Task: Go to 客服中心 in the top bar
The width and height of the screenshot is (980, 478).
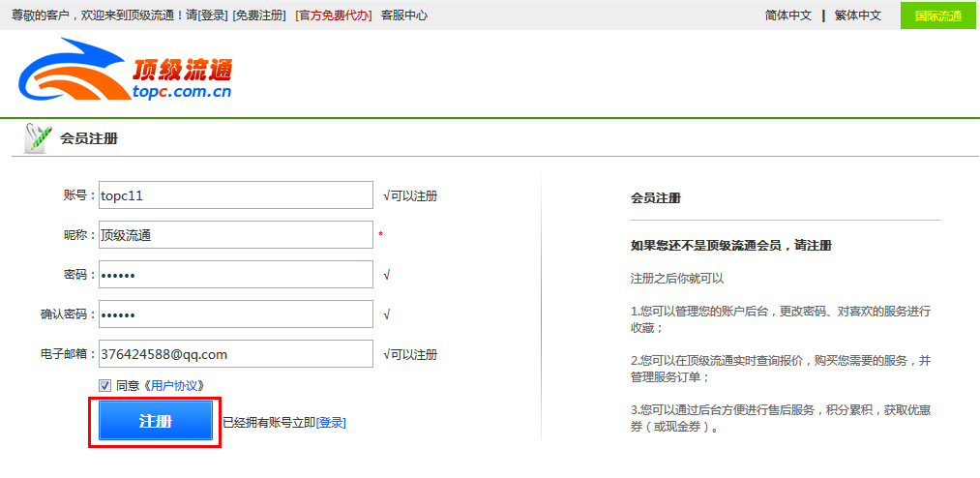Action: coord(403,15)
